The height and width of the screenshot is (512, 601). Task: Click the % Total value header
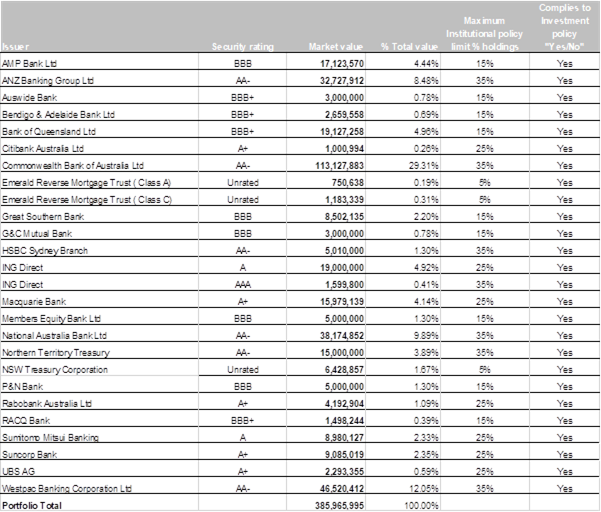pyautogui.click(x=409, y=47)
